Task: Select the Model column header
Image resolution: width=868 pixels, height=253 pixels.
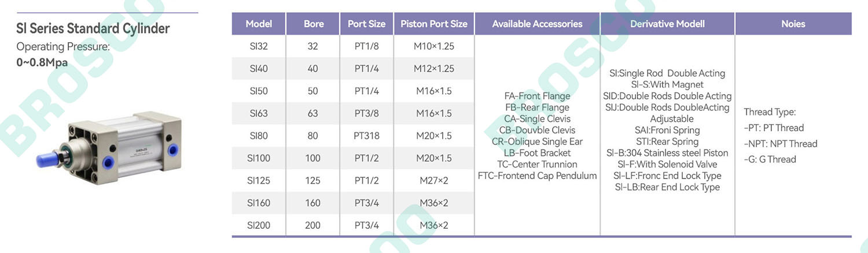Action: [259, 24]
